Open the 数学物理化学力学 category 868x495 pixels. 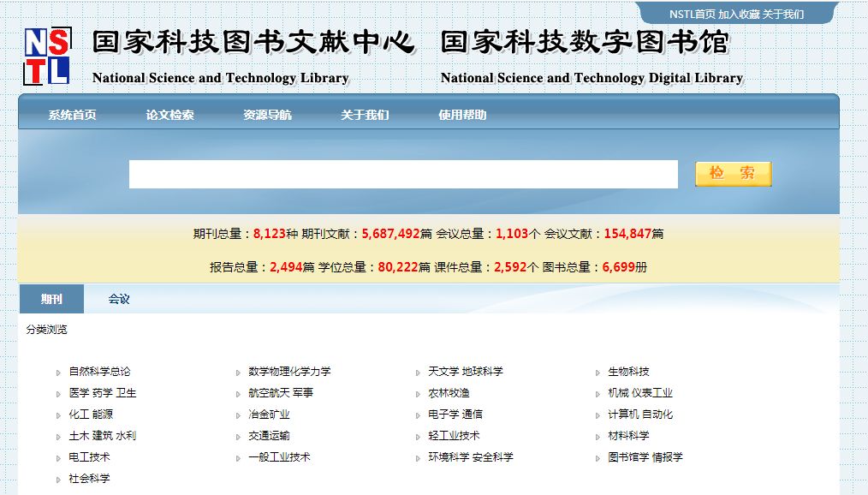tap(289, 372)
